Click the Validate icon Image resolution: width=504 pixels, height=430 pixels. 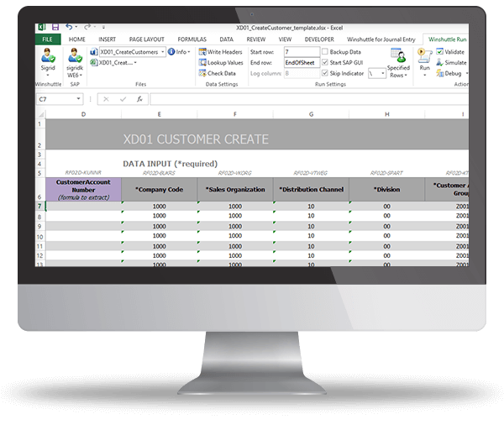pos(439,52)
